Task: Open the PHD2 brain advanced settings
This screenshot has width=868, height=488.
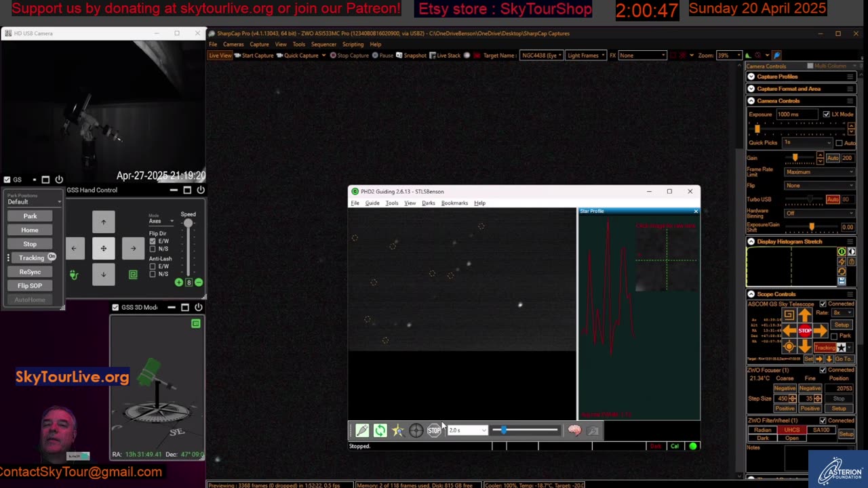Action: (x=574, y=430)
